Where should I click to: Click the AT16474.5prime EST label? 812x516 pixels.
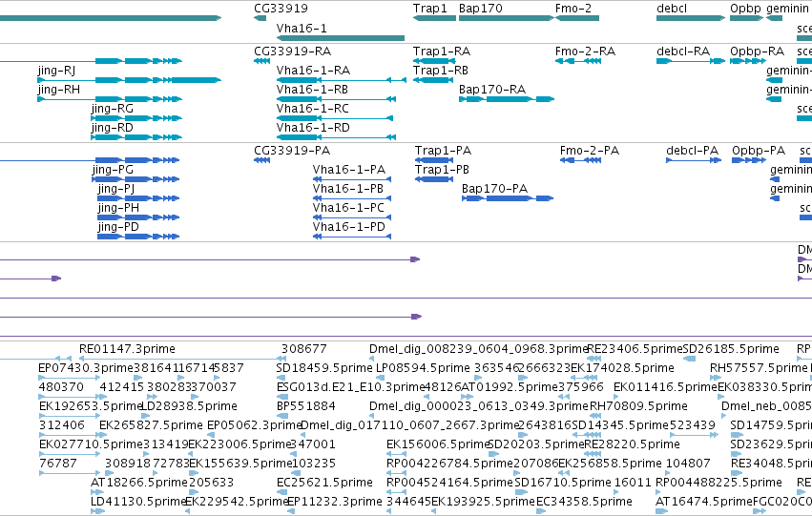click(x=704, y=502)
